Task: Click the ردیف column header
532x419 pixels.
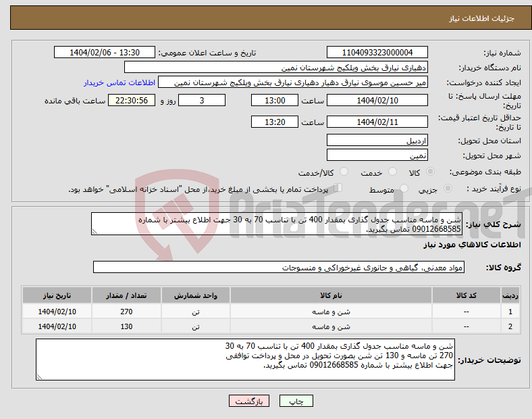Action: [x=510, y=295]
